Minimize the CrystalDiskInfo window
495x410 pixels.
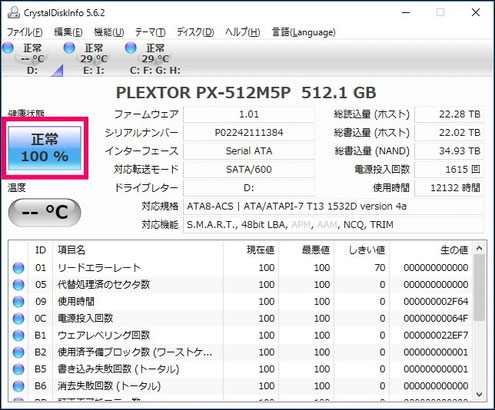[406, 13]
